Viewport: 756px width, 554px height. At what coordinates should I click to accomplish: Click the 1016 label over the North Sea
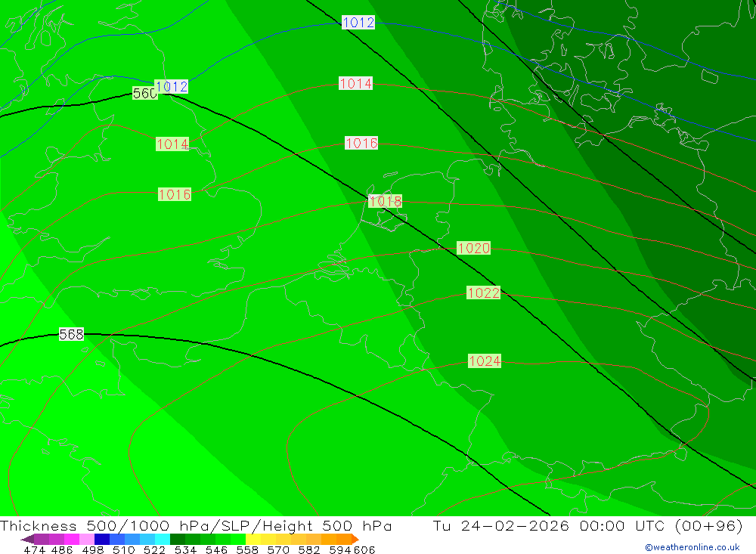pyautogui.click(x=361, y=143)
